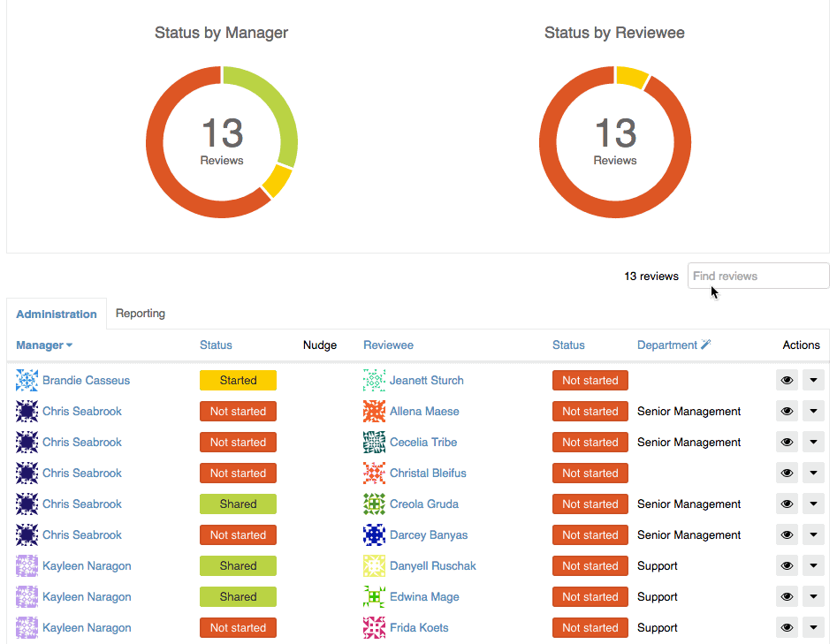Click Jeanett Sturch avatar icon
The height and width of the screenshot is (644, 837).
coord(375,381)
